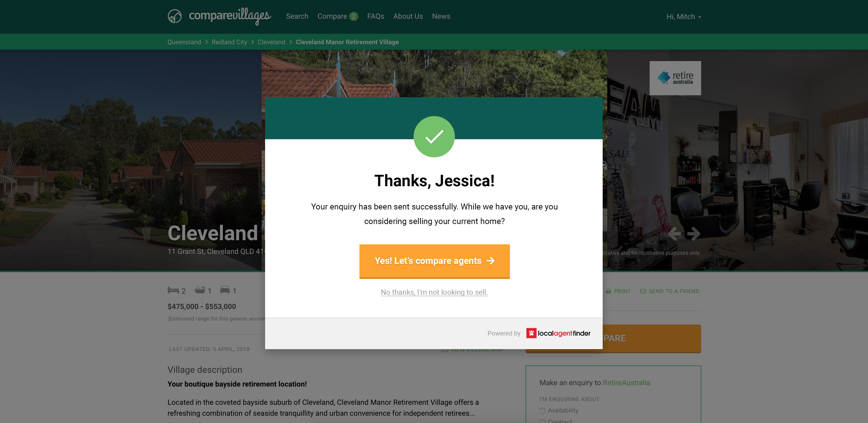This screenshot has height=423, width=868.
Task: Go to the previous gallery photo arrow
Action: [x=674, y=233]
